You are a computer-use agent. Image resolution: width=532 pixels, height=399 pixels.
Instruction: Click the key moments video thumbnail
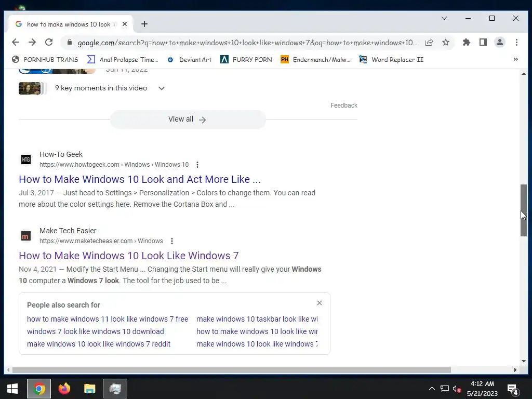coord(30,88)
